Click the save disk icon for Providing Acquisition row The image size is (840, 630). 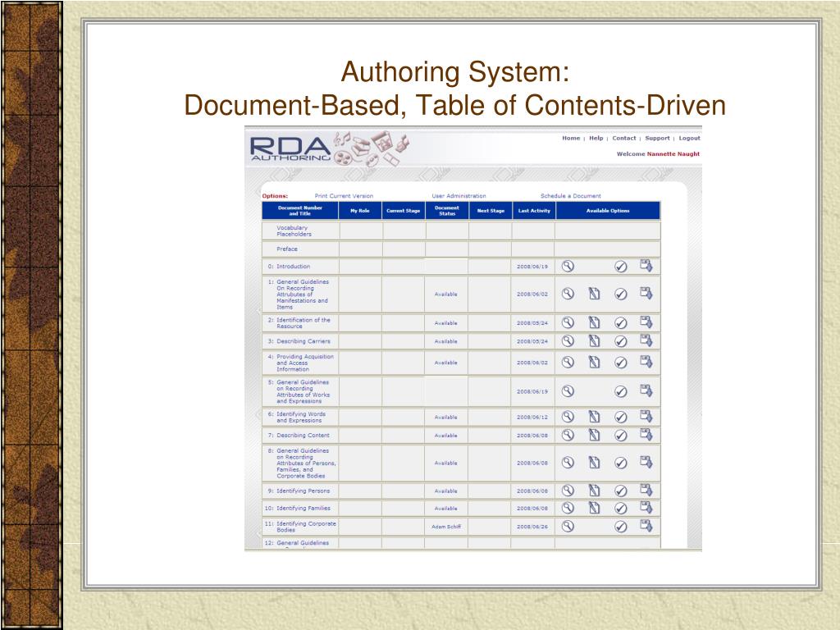(x=646, y=362)
